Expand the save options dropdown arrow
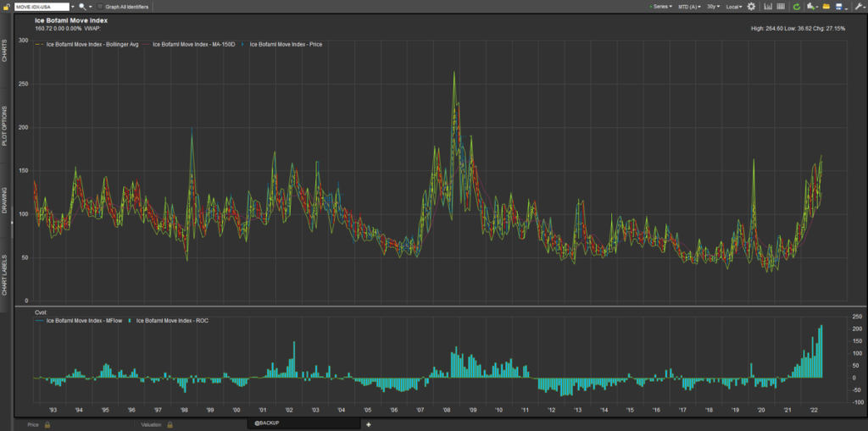 [847, 8]
